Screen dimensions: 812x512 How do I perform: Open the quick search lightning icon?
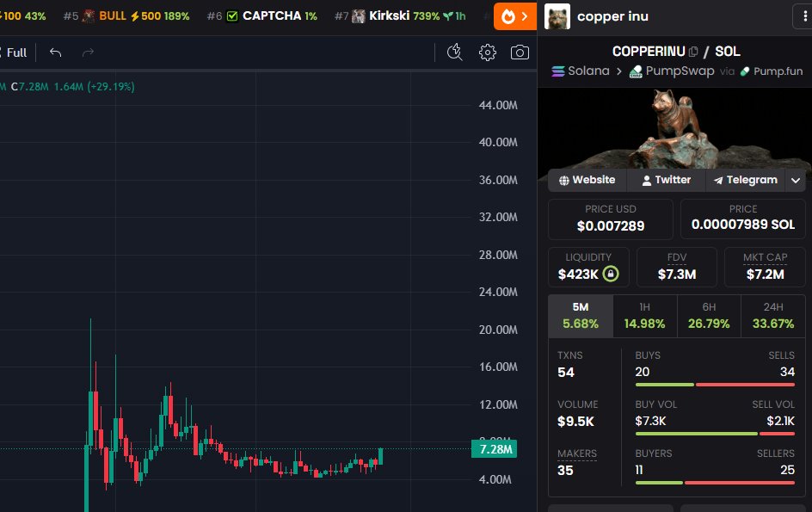[x=455, y=52]
